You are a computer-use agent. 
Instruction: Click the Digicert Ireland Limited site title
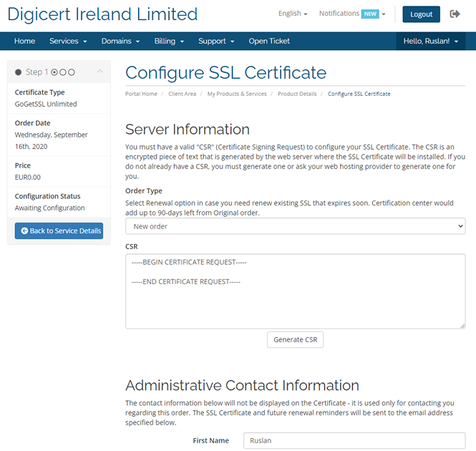(x=102, y=14)
